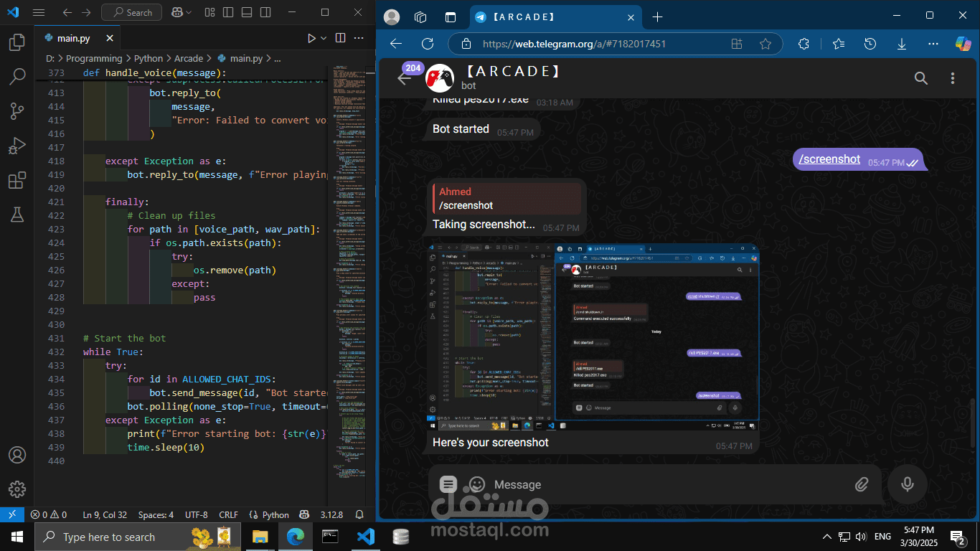Open the Run and Debug view
980x551 pixels.
tap(17, 146)
